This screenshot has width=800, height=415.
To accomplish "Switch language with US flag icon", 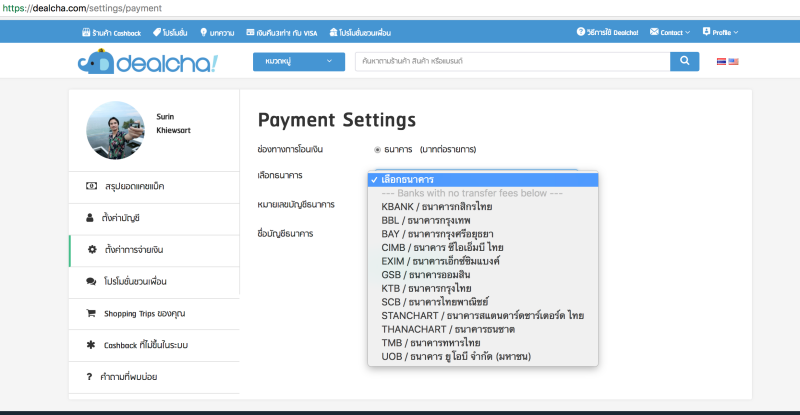I will click(734, 62).
